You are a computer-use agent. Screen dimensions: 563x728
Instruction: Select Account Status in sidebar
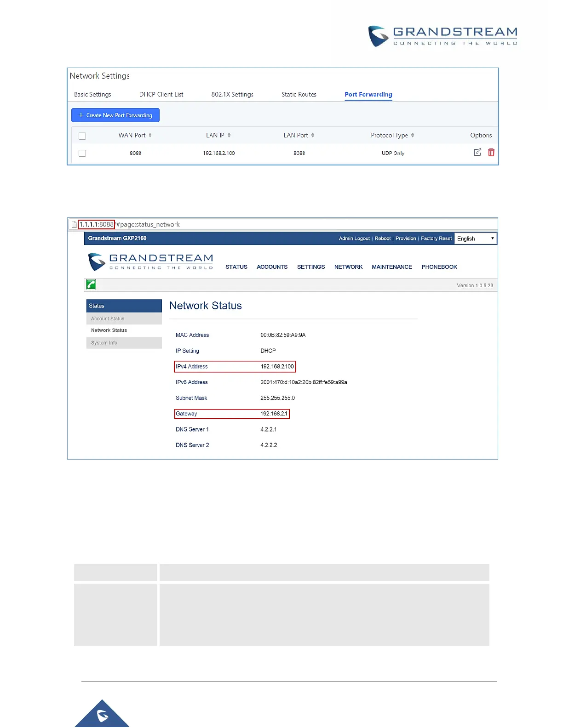(124, 318)
